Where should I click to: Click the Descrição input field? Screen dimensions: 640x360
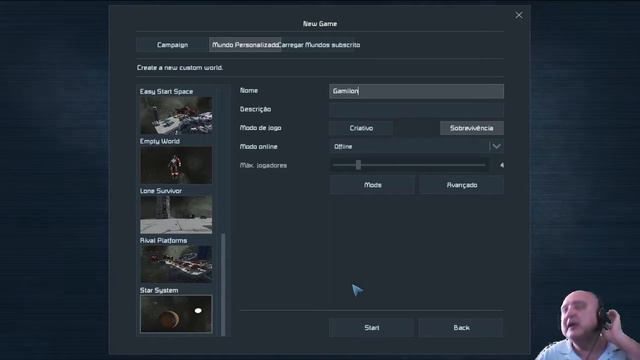click(416, 109)
